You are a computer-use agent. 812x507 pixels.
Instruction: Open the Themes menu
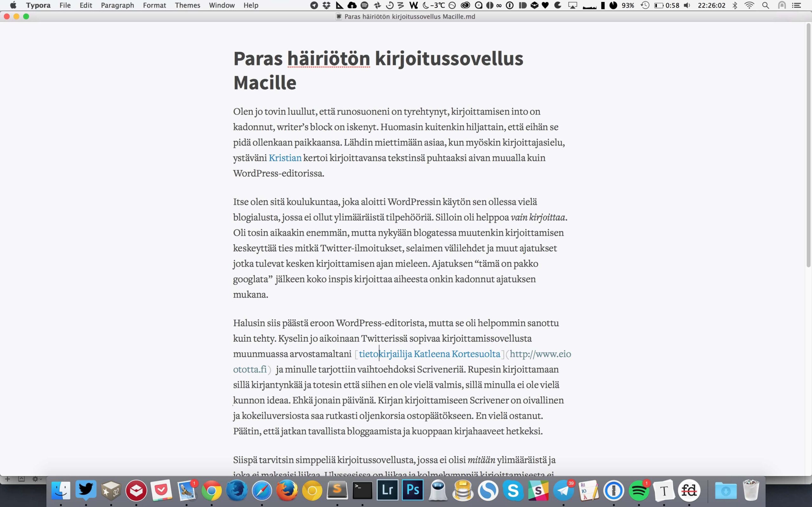click(x=187, y=5)
